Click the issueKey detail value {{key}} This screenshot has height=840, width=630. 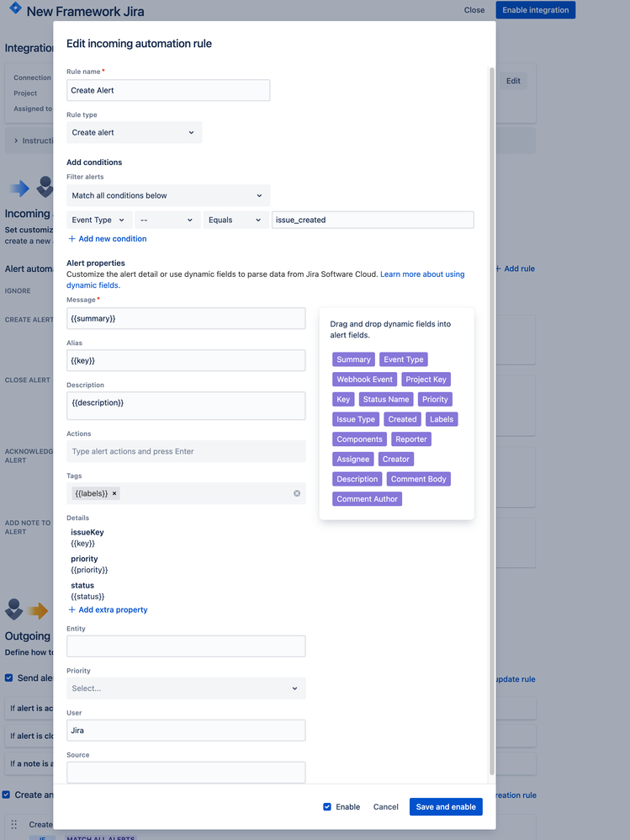[83, 543]
